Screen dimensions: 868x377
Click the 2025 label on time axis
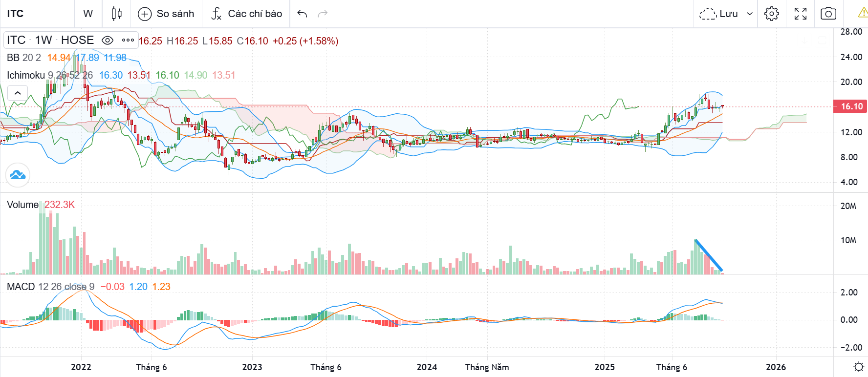tap(605, 367)
